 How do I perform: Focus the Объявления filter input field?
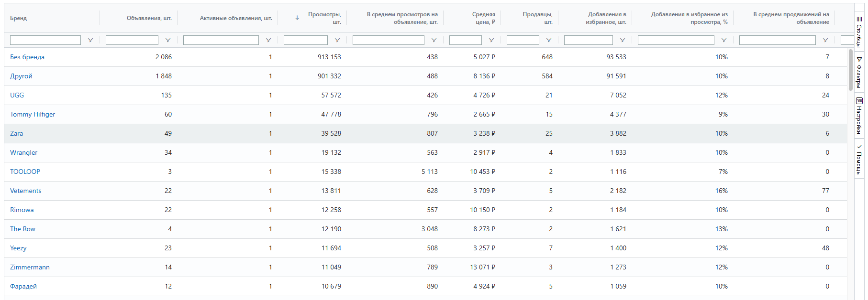click(132, 40)
